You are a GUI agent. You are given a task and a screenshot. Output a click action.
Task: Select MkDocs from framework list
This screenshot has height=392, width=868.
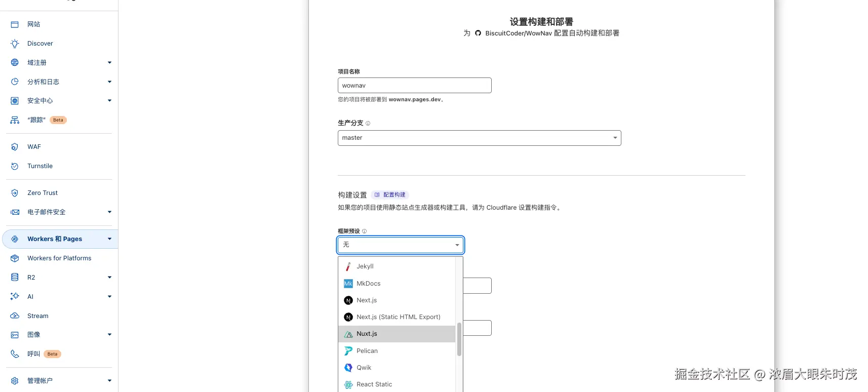(397, 284)
